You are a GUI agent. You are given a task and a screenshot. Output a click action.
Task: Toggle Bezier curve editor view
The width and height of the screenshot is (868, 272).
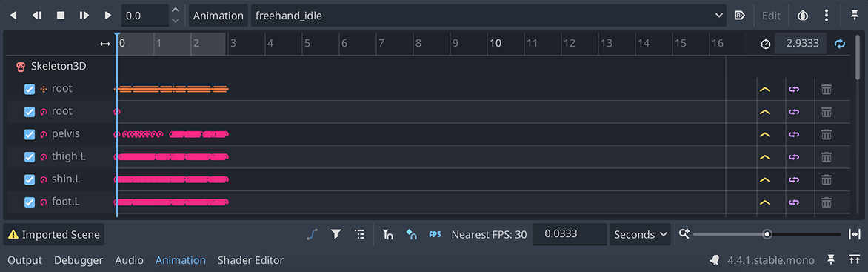(x=313, y=234)
